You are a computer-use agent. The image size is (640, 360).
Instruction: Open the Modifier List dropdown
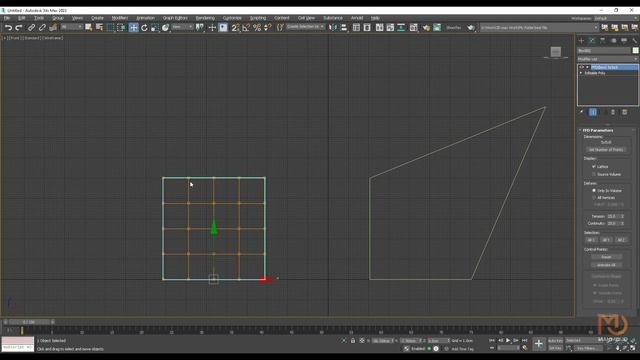tap(608, 59)
